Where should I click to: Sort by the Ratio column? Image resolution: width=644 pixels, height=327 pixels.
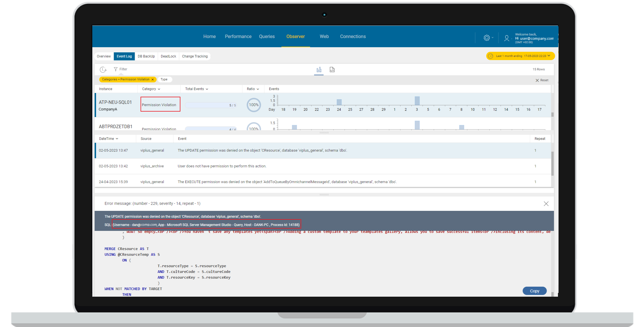[x=253, y=89]
